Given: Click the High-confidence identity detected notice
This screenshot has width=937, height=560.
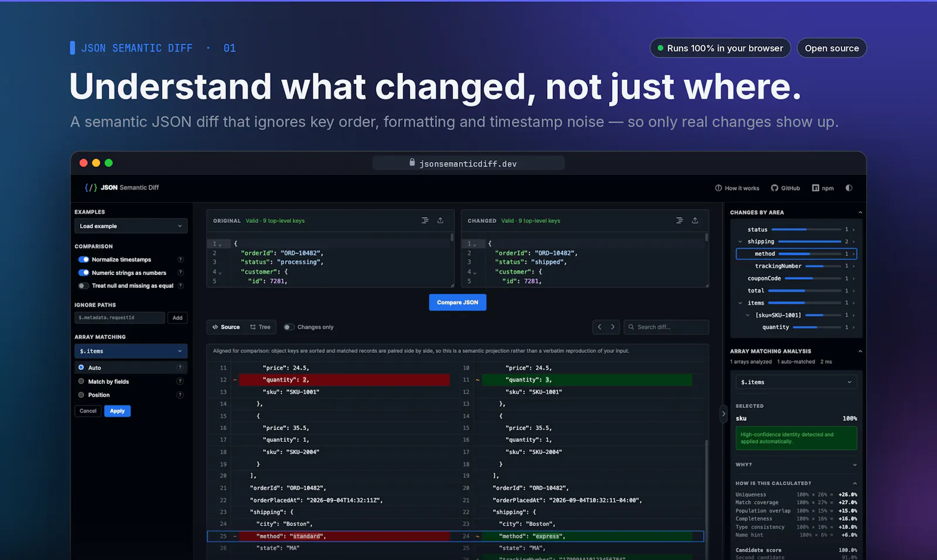Looking at the screenshot, I should [x=796, y=438].
